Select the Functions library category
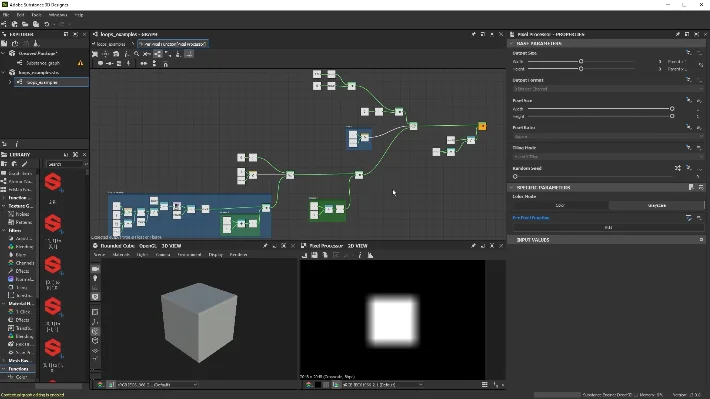This screenshot has width=710, height=399. point(18,369)
